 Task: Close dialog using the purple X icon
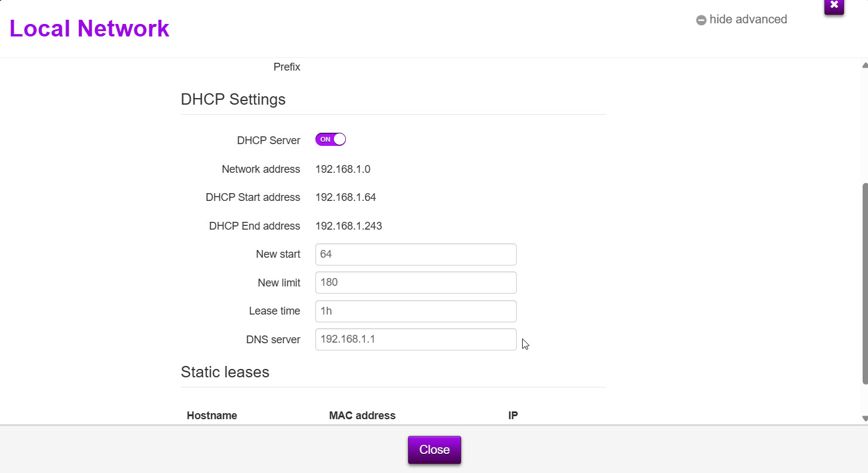[x=834, y=5]
